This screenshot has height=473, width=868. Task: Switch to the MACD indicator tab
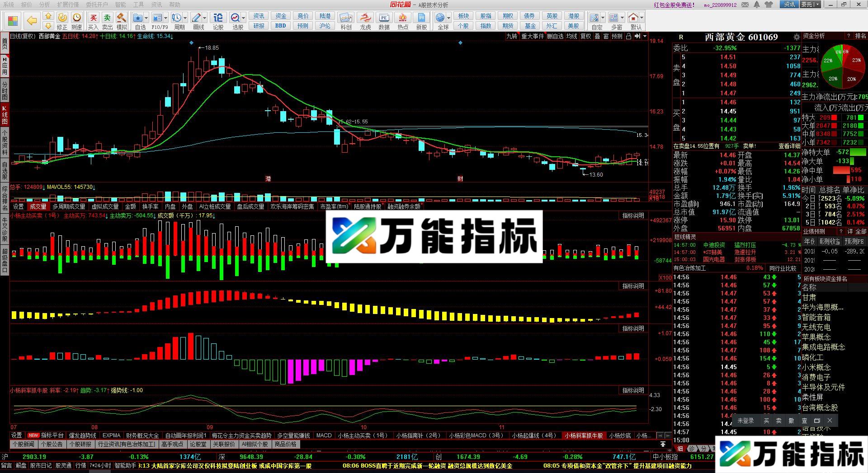(324, 436)
